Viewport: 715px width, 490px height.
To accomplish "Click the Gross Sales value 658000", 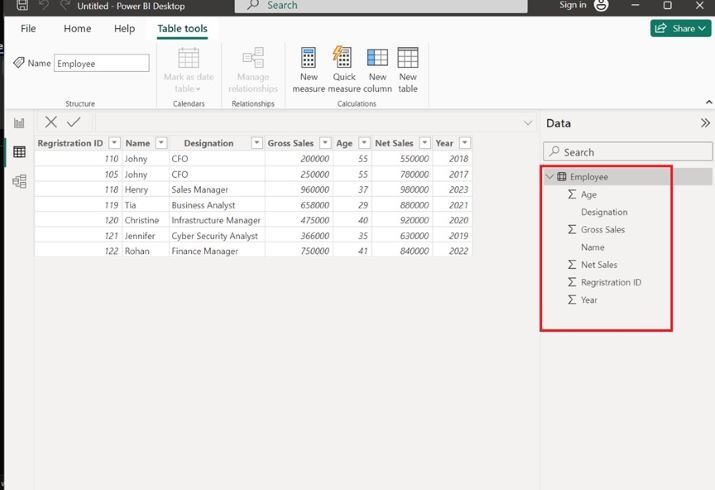I will [315, 205].
